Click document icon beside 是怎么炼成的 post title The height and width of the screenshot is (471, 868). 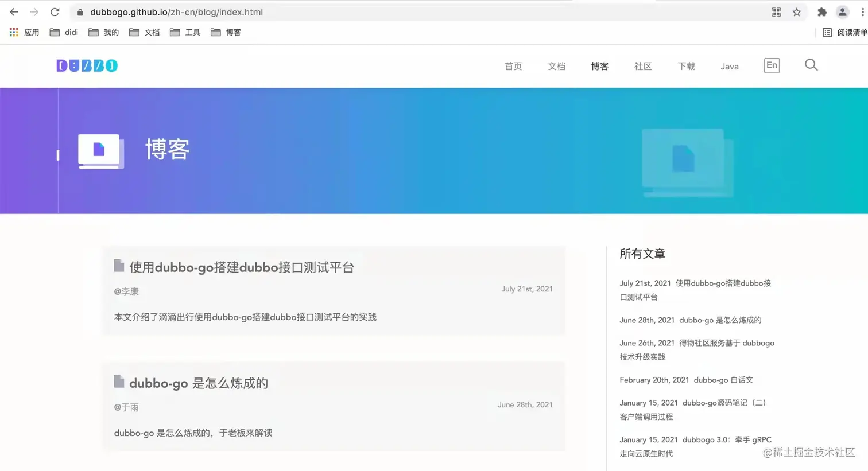(119, 381)
